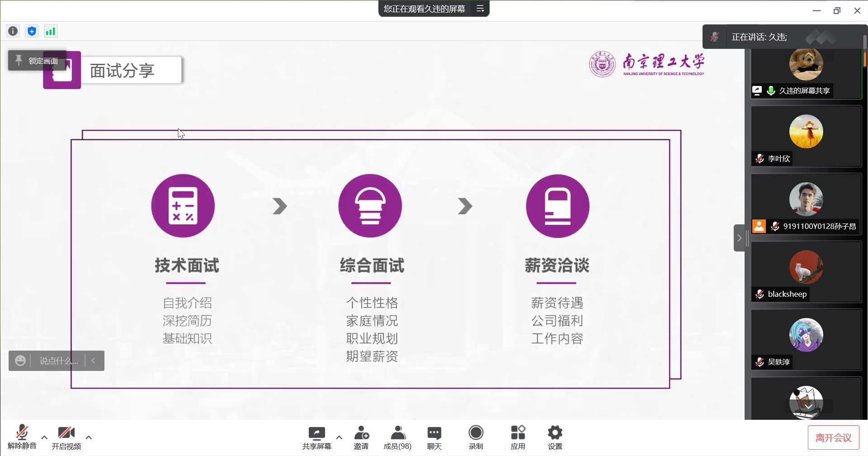Image resolution: width=868 pixels, height=456 pixels.
Task: Open the invite participants icon
Action: click(x=361, y=437)
